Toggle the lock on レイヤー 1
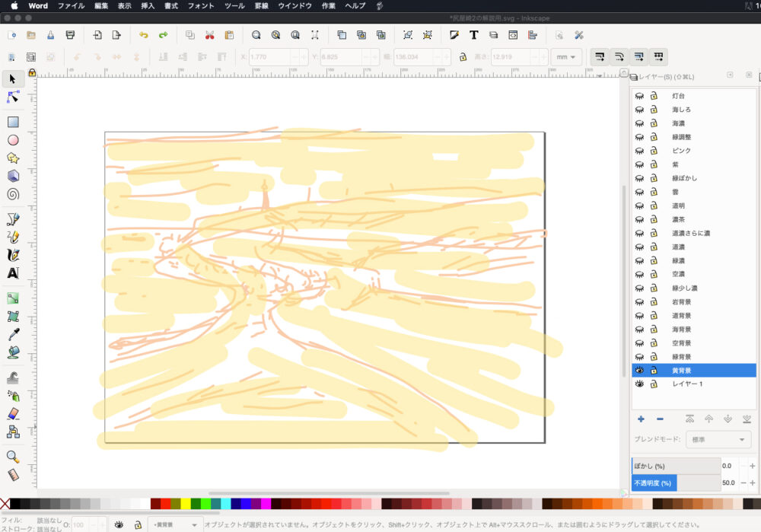Screen dimensions: 761x532 click(654, 384)
